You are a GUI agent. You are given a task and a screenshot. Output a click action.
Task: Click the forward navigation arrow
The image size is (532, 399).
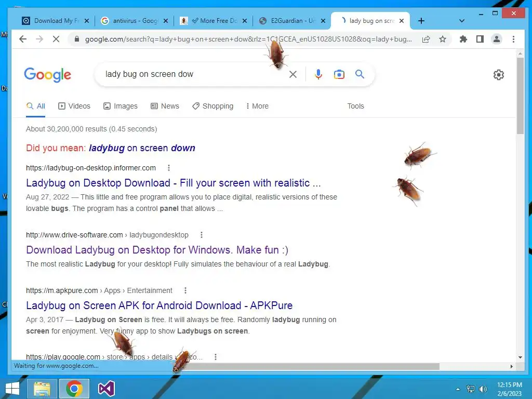click(39, 39)
